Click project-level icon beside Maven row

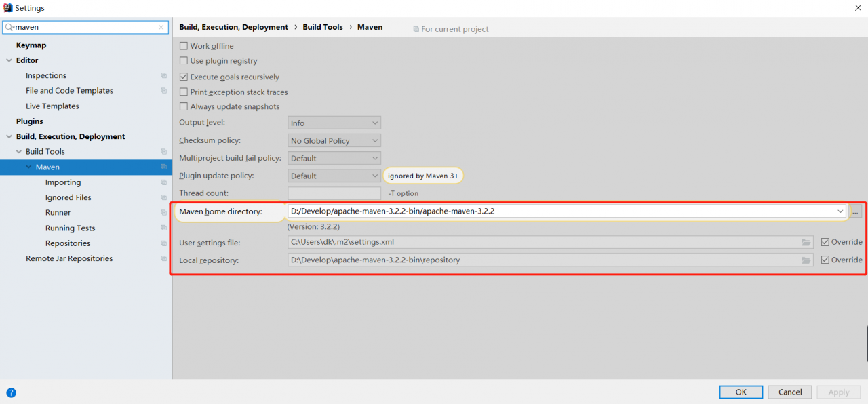coord(163,167)
